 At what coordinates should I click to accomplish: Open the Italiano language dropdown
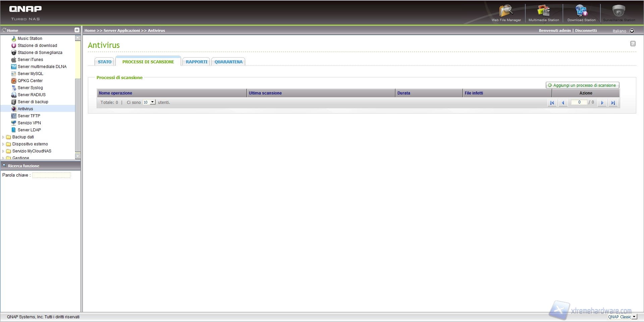tap(632, 31)
